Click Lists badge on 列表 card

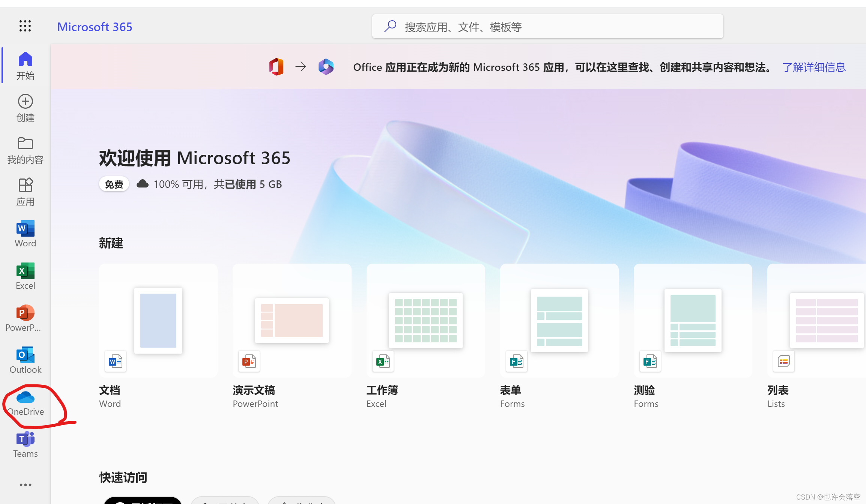pos(784,361)
